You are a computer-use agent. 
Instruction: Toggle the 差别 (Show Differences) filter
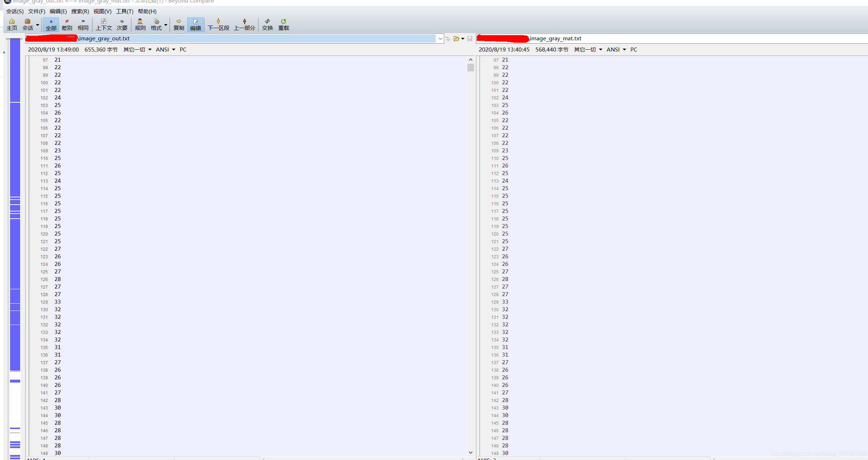(x=67, y=24)
